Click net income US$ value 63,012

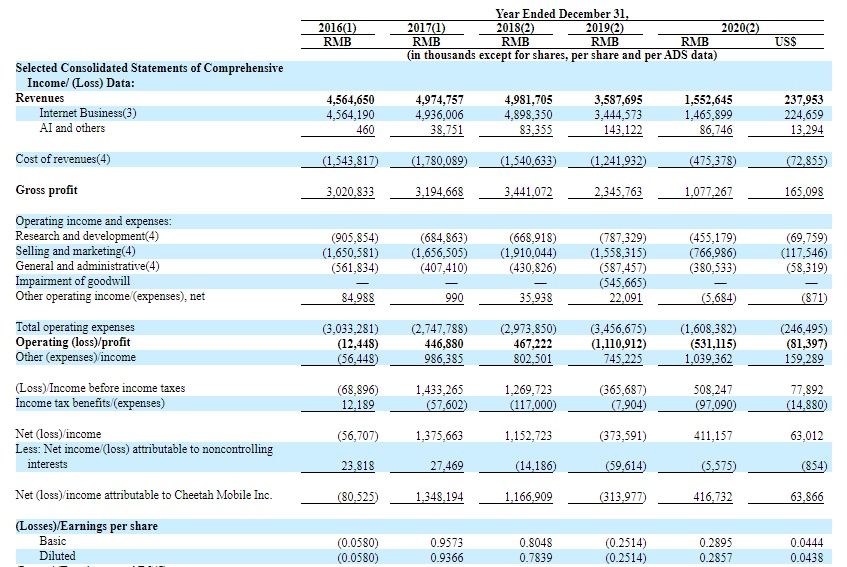pos(807,436)
